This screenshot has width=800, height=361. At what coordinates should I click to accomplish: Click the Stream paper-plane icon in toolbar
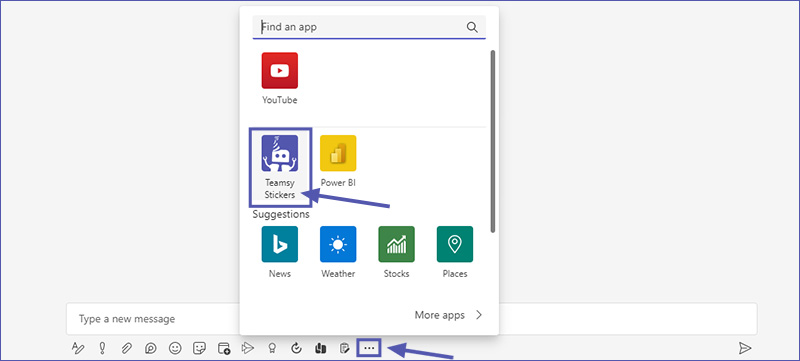click(x=247, y=348)
